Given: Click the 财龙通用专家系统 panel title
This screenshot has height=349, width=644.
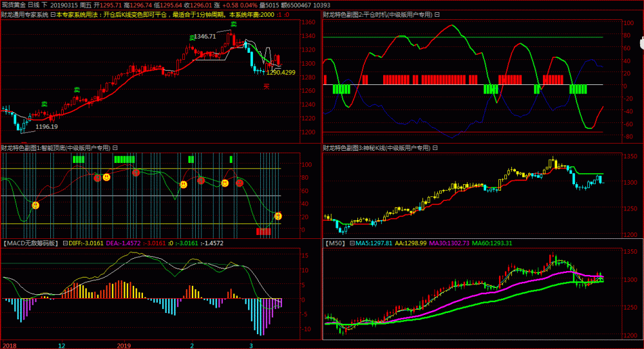Looking at the screenshot, I should tap(24, 14).
